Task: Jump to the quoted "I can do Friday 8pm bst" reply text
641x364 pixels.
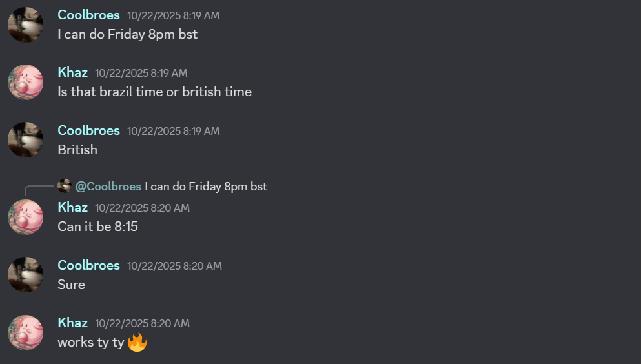Action: 206,187
